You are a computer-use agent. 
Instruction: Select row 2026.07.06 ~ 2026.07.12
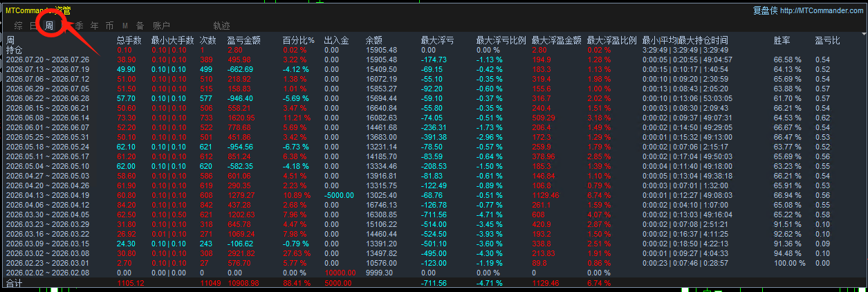(48, 80)
